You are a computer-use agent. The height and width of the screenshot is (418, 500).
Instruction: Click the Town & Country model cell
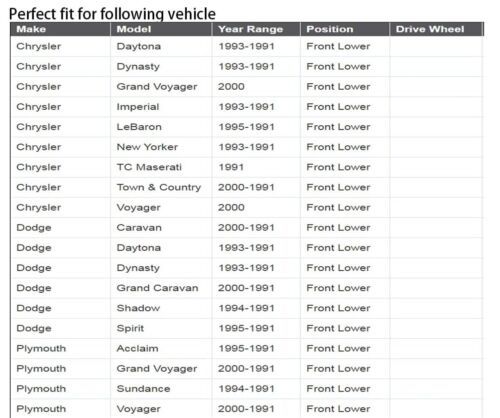pyautogui.click(x=161, y=187)
